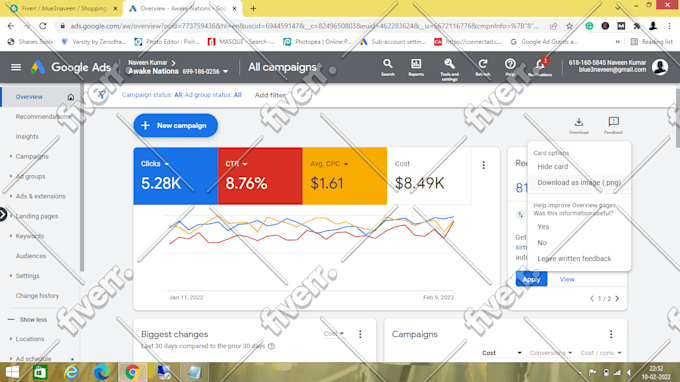
Task: Expand the side panel arrow button
Action: tap(3, 214)
